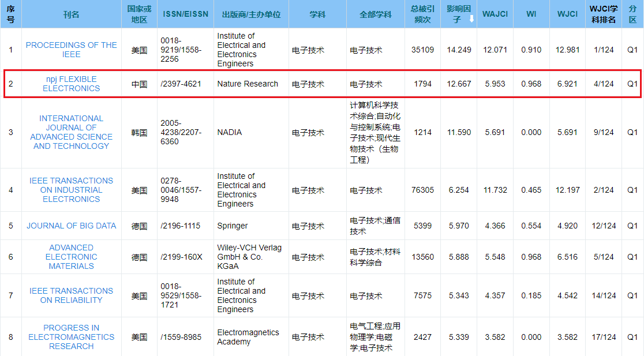Click the 国家或地区 column header
This screenshot has height=356, width=644.
139,14
